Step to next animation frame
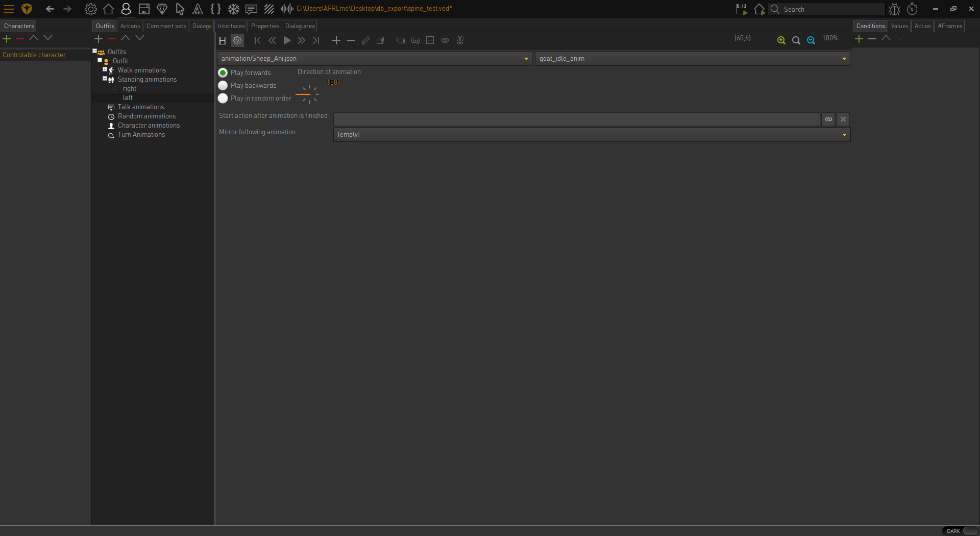The width and height of the screenshot is (980, 536). click(x=302, y=40)
